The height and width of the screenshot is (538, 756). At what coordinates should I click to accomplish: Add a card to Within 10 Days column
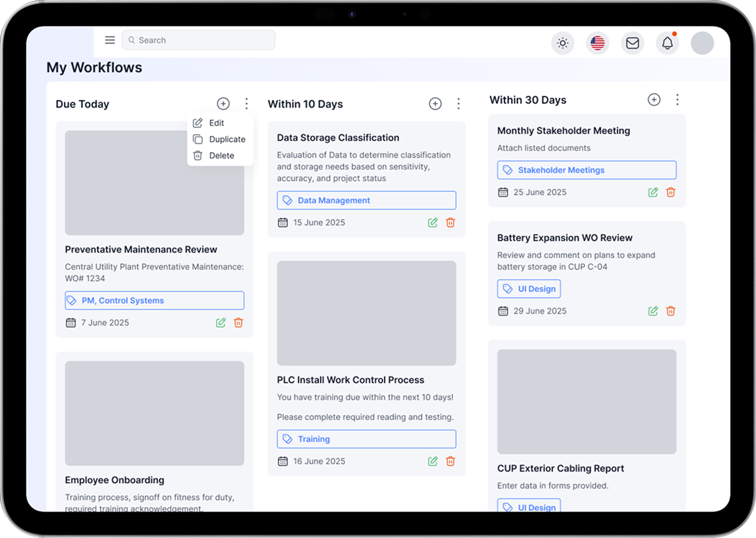point(435,104)
